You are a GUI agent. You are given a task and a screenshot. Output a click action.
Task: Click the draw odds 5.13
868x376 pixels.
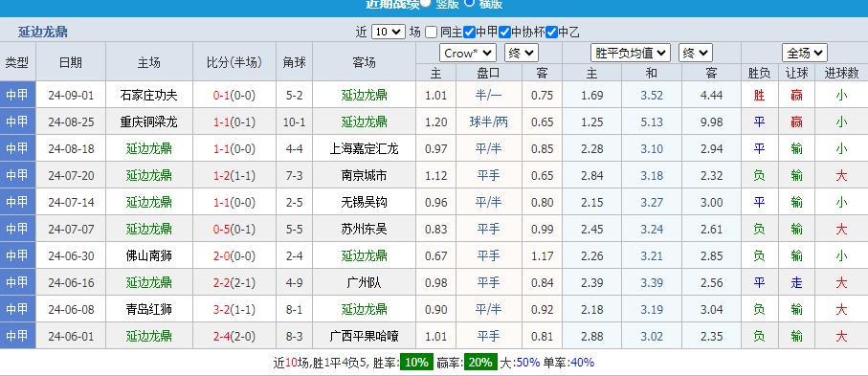click(652, 122)
